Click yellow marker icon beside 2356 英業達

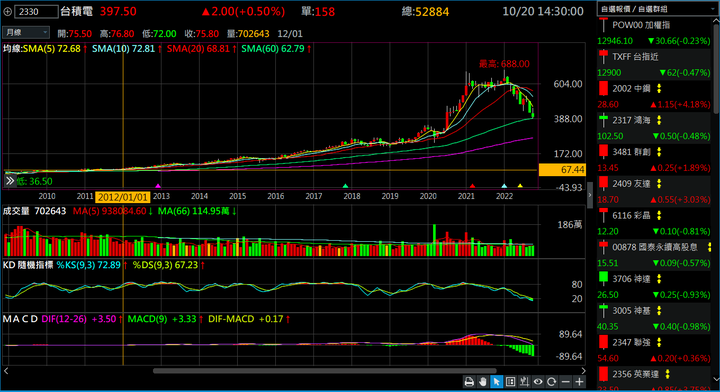tap(668, 374)
